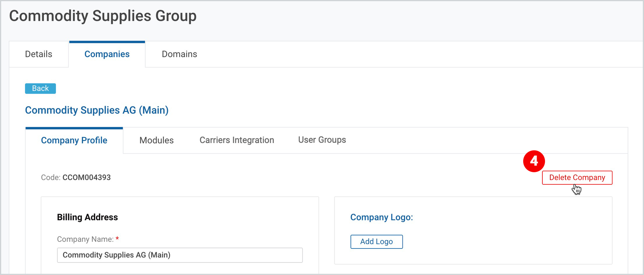This screenshot has width=644, height=275.
Task: Open the Details tab
Action: pos(39,54)
